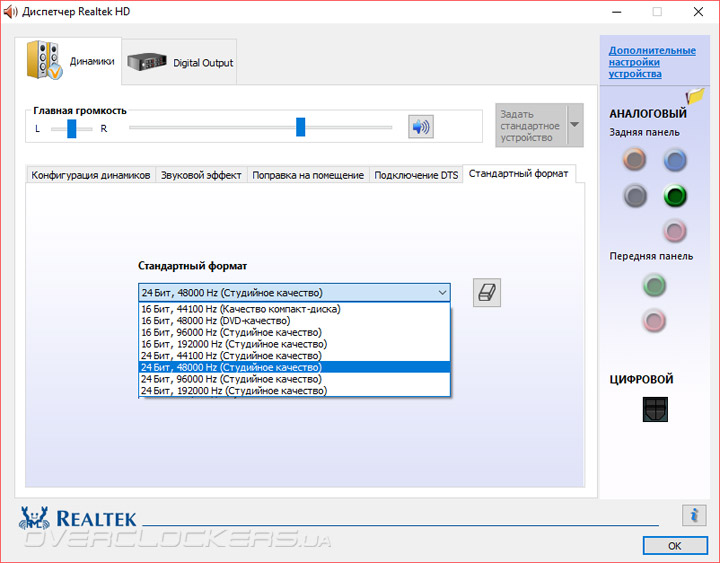Screen dimensions: 720x563
Task: Click the pink front panel jack
Action: click(x=654, y=321)
